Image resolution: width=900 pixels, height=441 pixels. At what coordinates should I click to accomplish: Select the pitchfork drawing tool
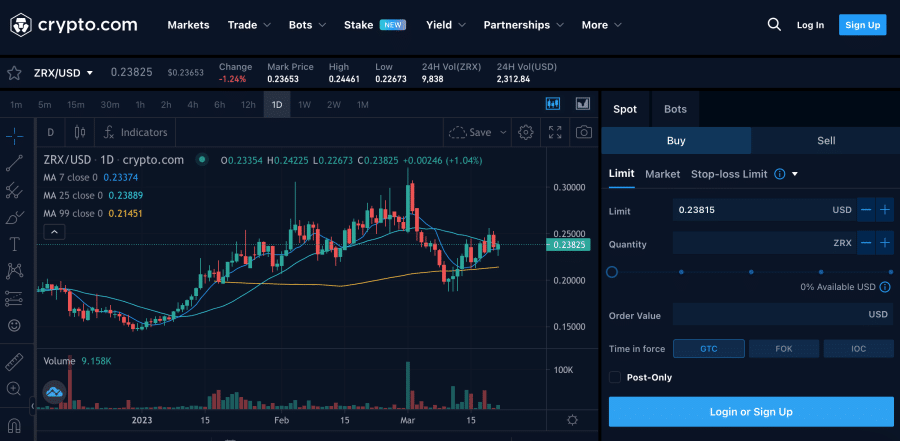coord(14,190)
